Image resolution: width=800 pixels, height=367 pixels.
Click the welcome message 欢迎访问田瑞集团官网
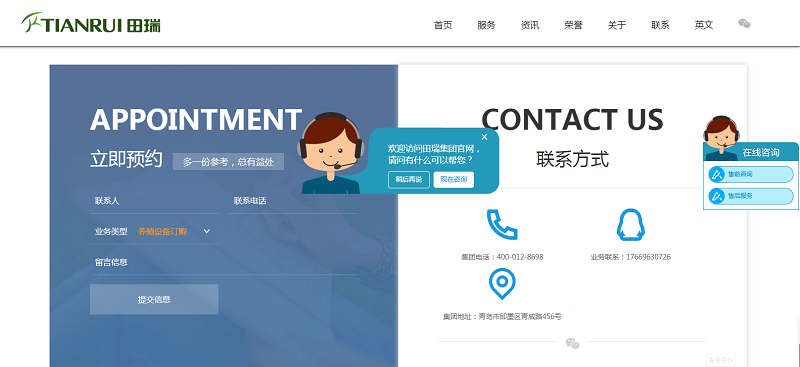434,149
